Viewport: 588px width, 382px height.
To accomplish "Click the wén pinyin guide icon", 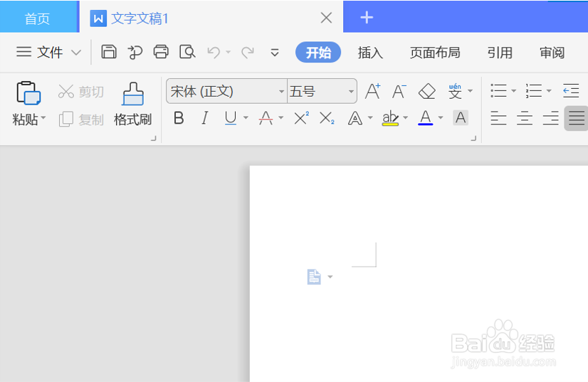I will tap(455, 91).
